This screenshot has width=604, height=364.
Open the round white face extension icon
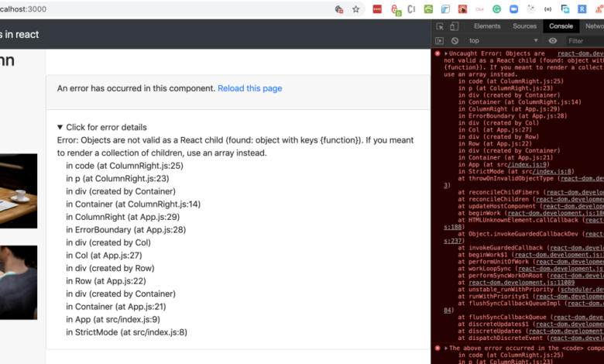point(530,9)
